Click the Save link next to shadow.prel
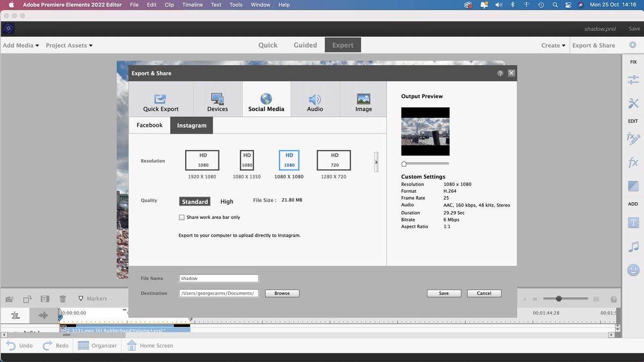The width and height of the screenshot is (644, 362). coord(634,29)
